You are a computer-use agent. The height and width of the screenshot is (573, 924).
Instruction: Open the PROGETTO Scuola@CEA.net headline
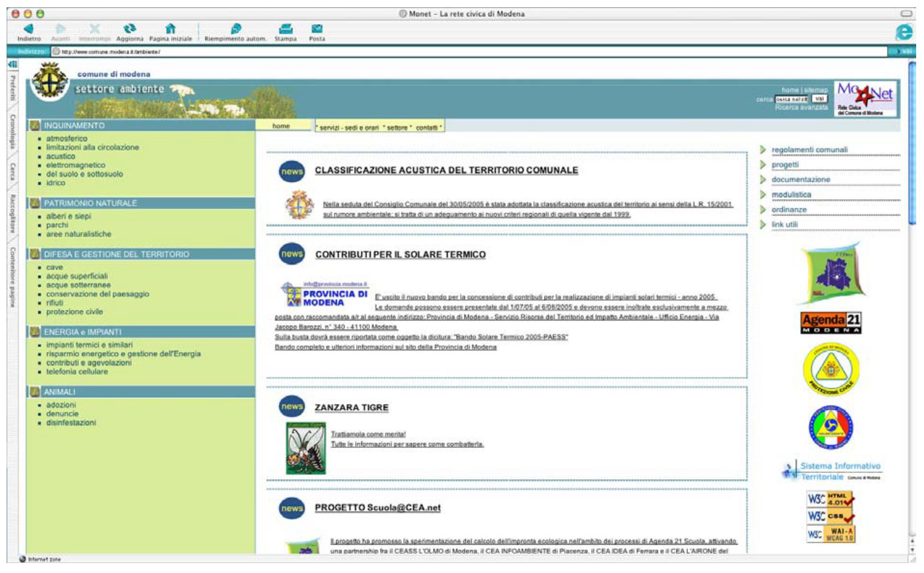[378, 508]
